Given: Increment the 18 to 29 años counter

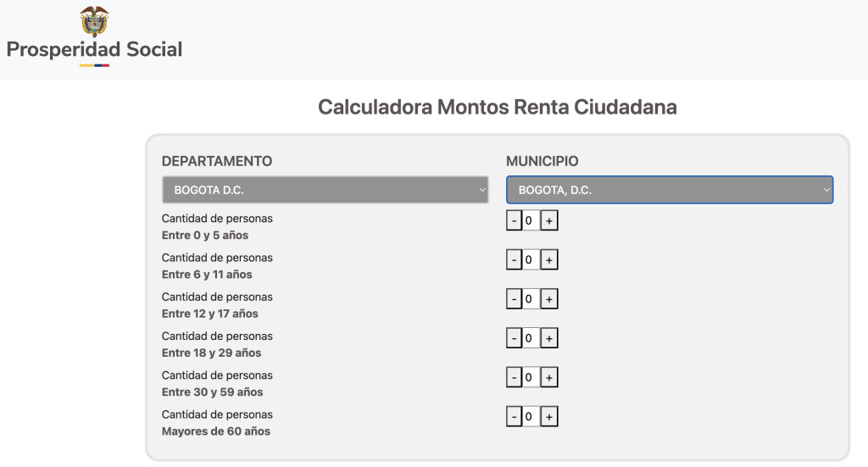Looking at the screenshot, I should point(549,338).
